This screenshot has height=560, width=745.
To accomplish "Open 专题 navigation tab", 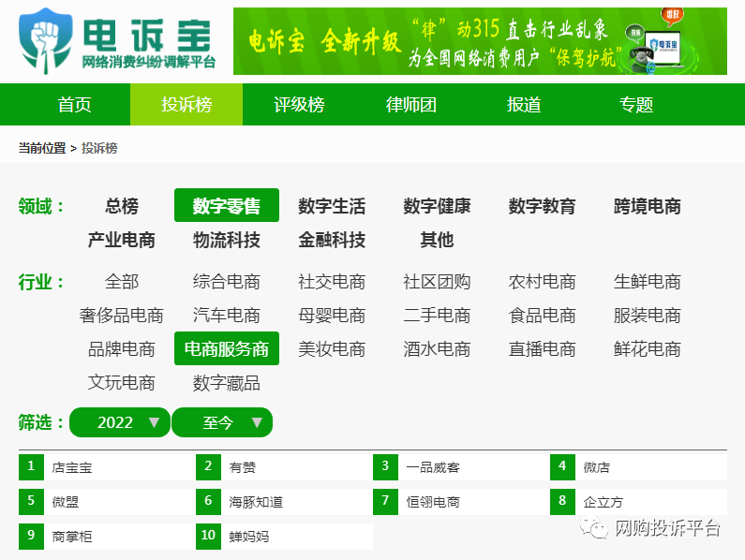I will click(x=635, y=105).
